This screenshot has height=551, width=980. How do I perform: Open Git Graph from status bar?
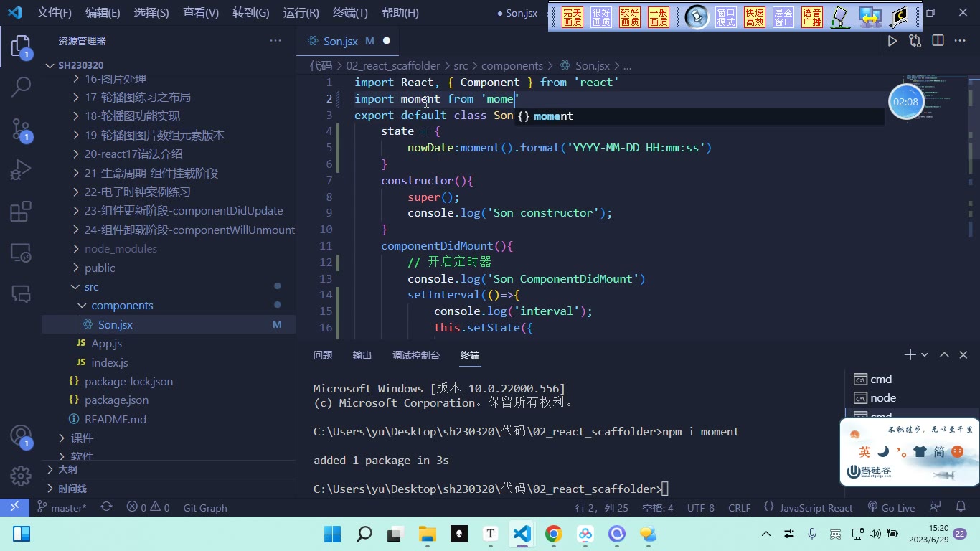coord(205,507)
